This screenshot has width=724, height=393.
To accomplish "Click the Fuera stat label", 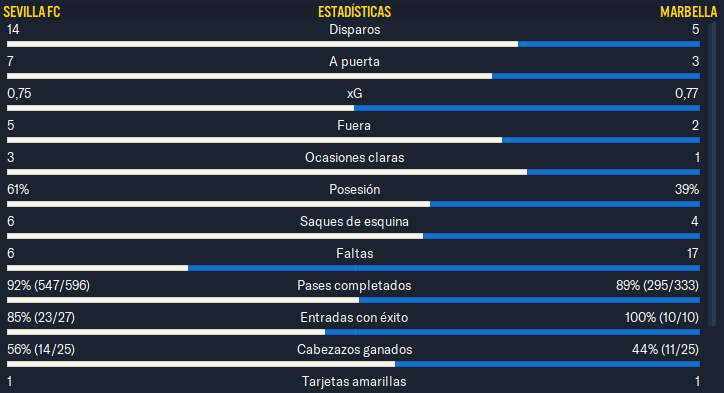I will pos(354,126).
